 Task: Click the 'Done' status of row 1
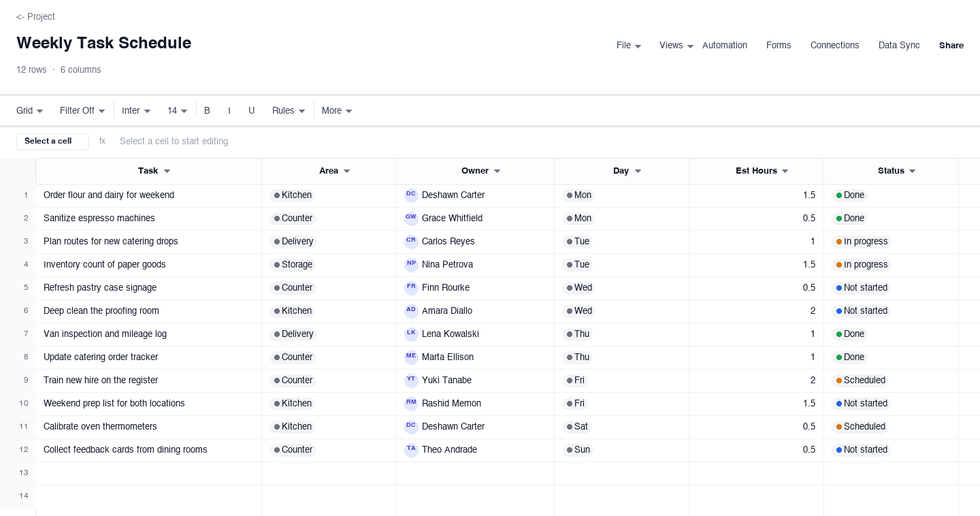[x=850, y=195]
